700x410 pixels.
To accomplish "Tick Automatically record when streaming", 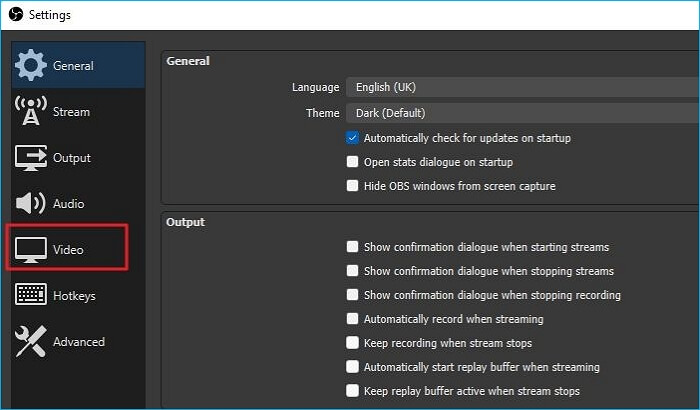I will (352, 318).
